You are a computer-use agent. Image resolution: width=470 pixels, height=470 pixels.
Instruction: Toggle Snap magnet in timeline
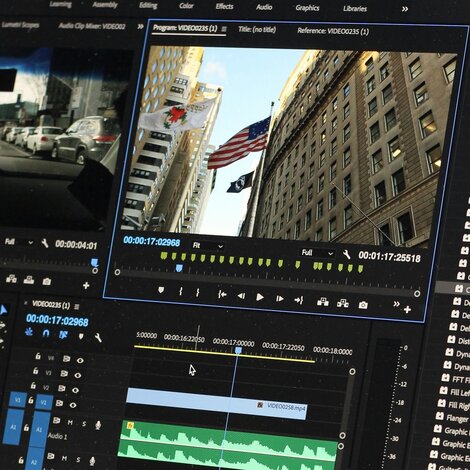pos(46,333)
